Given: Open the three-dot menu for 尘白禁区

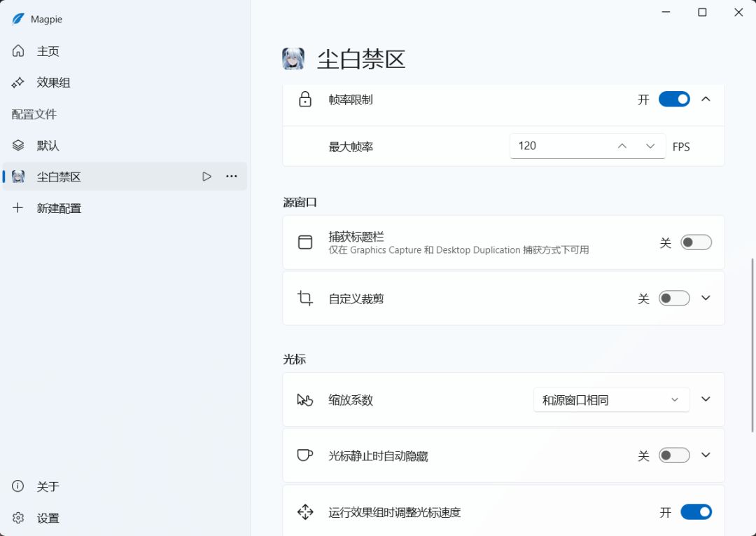Looking at the screenshot, I should 232,177.
